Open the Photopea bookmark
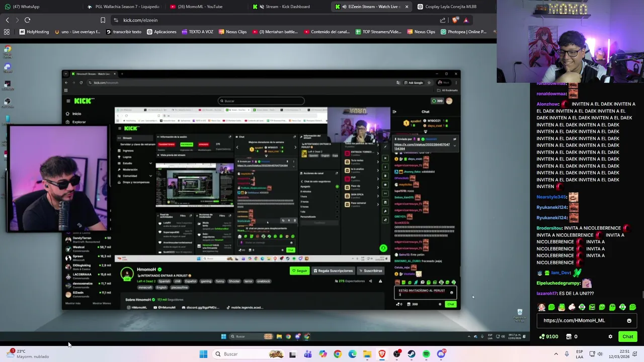 coord(463,32)
